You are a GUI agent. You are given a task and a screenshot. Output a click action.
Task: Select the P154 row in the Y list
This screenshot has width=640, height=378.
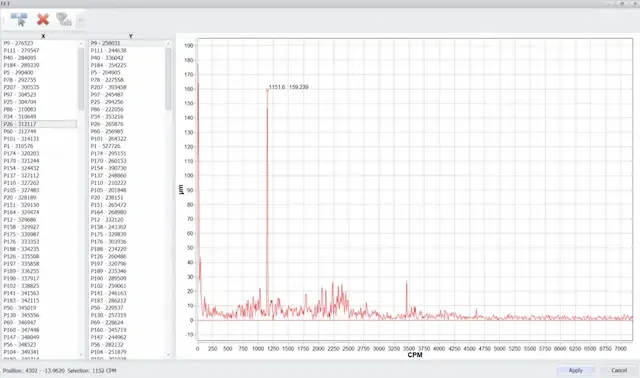(x=127, y=168)
